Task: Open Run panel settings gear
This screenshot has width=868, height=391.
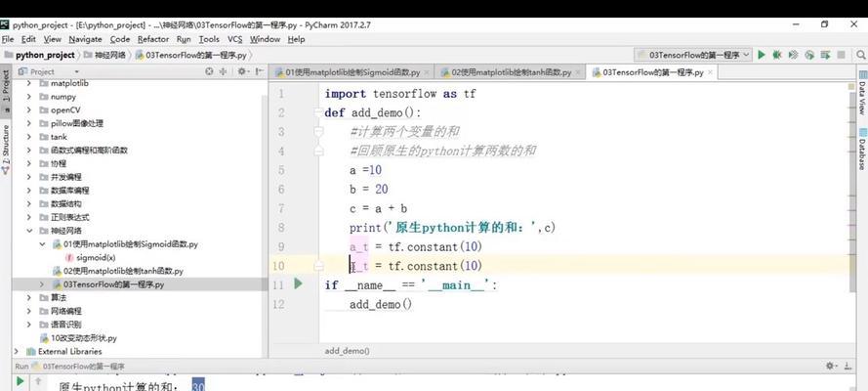Action: 830,367
